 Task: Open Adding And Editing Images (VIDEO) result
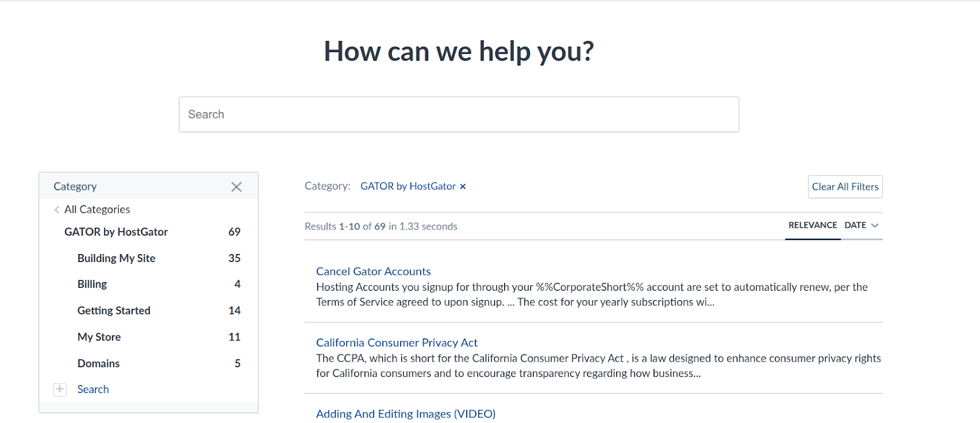point(405,414)
